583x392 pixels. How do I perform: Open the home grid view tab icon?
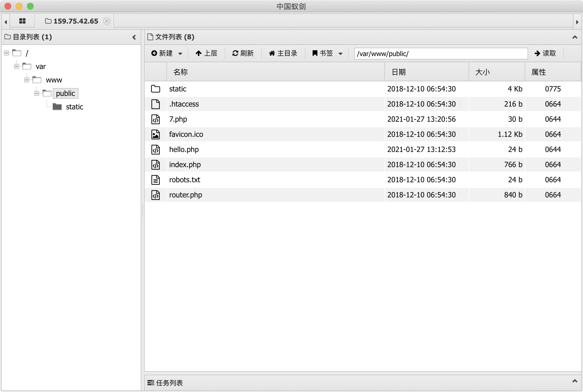click(x=22, y=21)
